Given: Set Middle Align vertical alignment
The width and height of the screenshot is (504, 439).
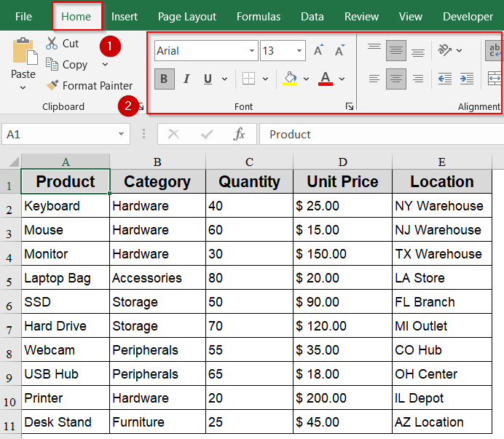Looking at the screenshot, I should tap(396, 50).
